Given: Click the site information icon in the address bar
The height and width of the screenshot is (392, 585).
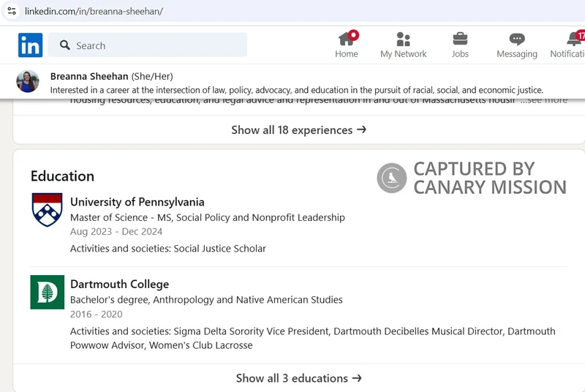Looking at the screenshot, I should point(12,11).
